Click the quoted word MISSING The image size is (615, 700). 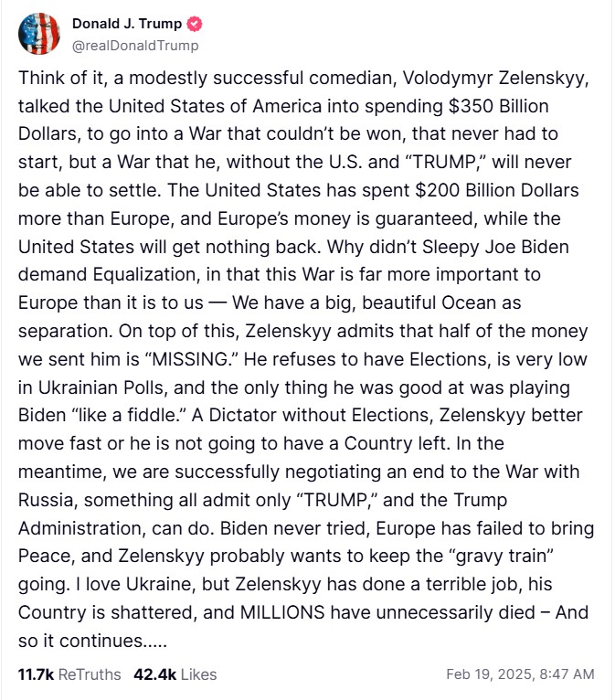[x=191, y=359]
